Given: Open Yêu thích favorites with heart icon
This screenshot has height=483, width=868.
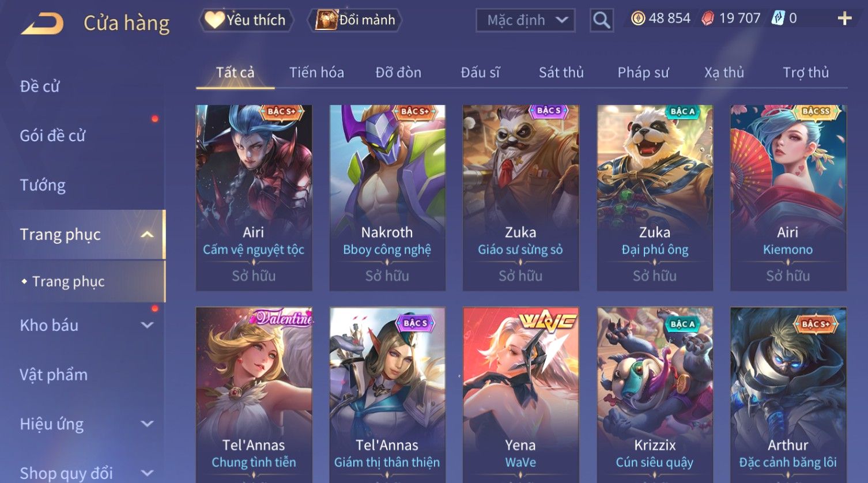Looking at the screenshot, I should (x=246, y=20).
